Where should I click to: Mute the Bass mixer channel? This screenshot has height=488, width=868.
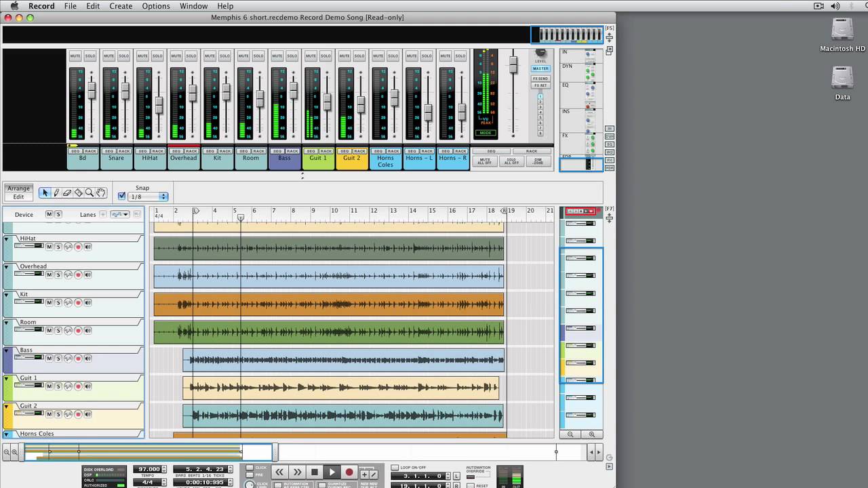277,56
